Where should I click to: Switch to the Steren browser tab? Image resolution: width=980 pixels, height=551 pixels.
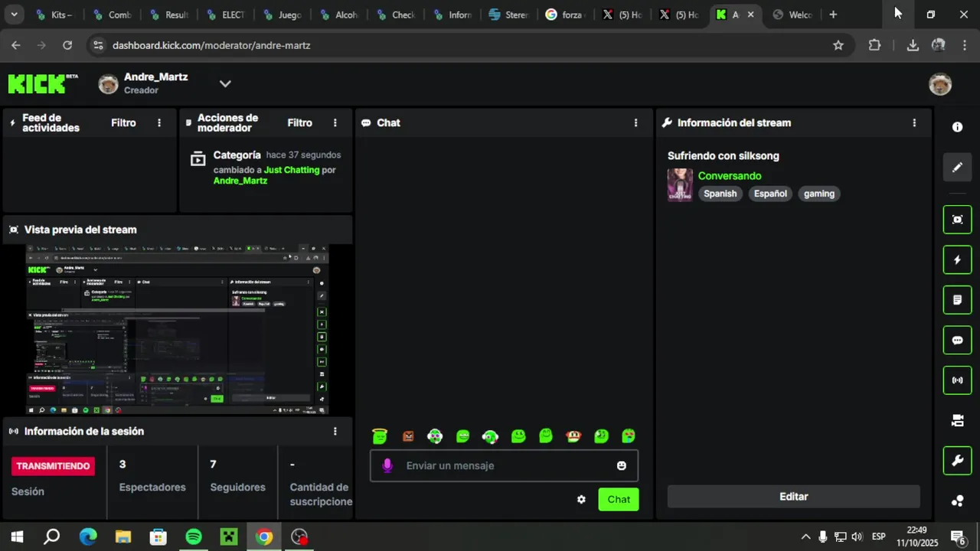(509, 15)
